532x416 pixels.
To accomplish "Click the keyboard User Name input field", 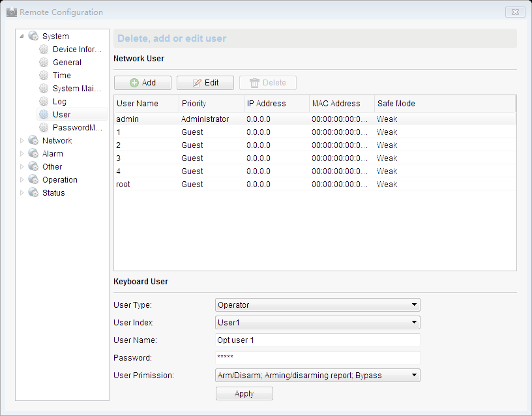I will (318, 340).
